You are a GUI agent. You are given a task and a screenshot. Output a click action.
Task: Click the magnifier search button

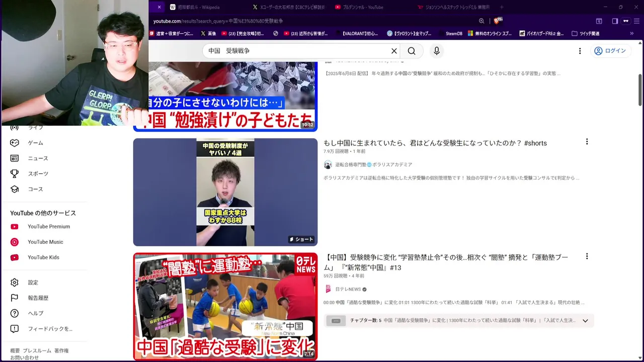[x=412, y=51]
